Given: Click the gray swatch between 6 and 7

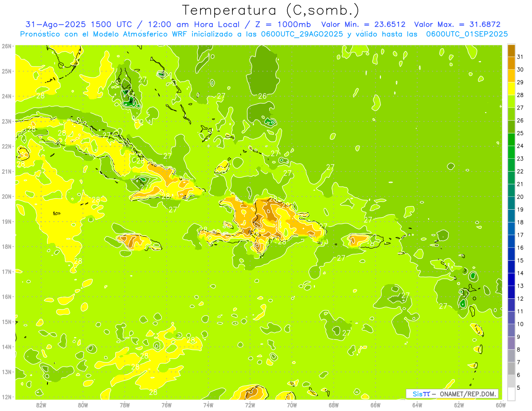Looking at the screenshot, I should click(x=511, y=368).
